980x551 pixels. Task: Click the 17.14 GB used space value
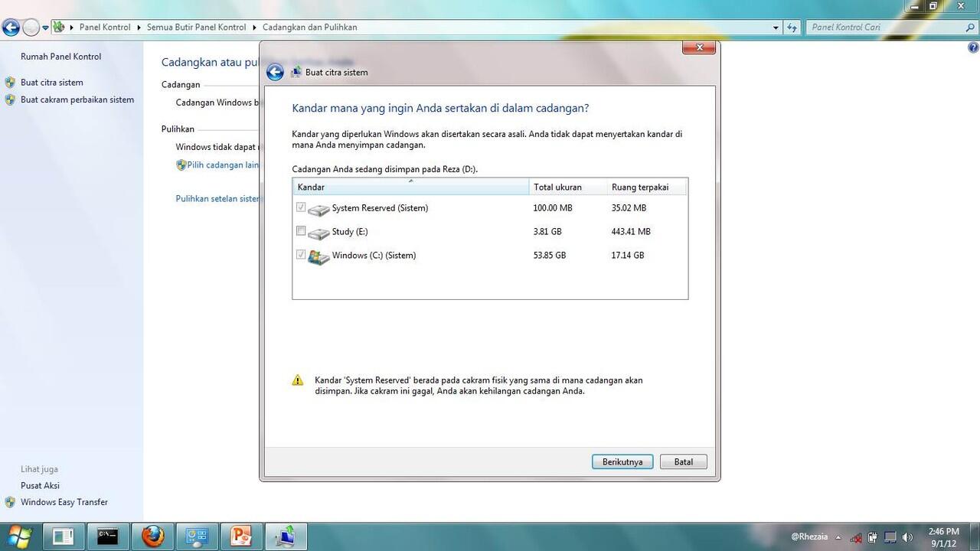pos(628,255)
